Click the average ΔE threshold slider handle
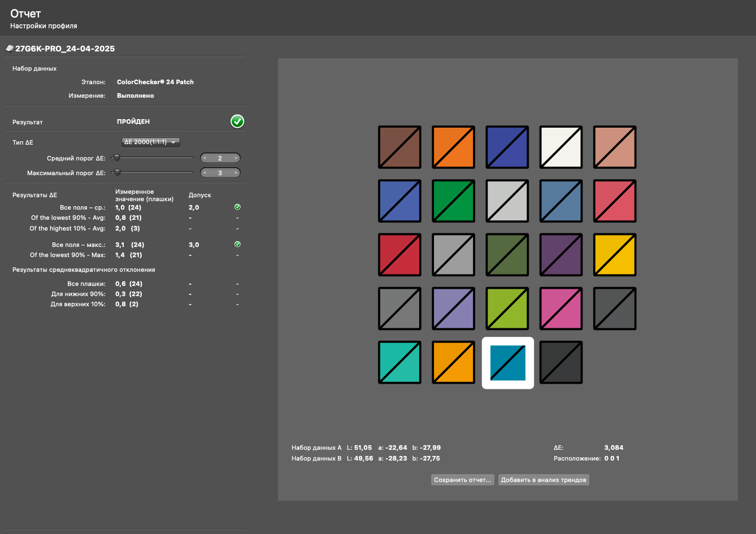756x534 pixels. (x=116, y=158)
